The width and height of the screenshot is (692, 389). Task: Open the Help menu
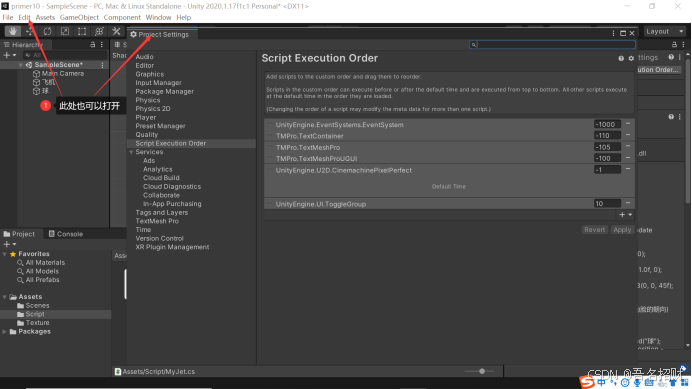[x=184, y=18]
